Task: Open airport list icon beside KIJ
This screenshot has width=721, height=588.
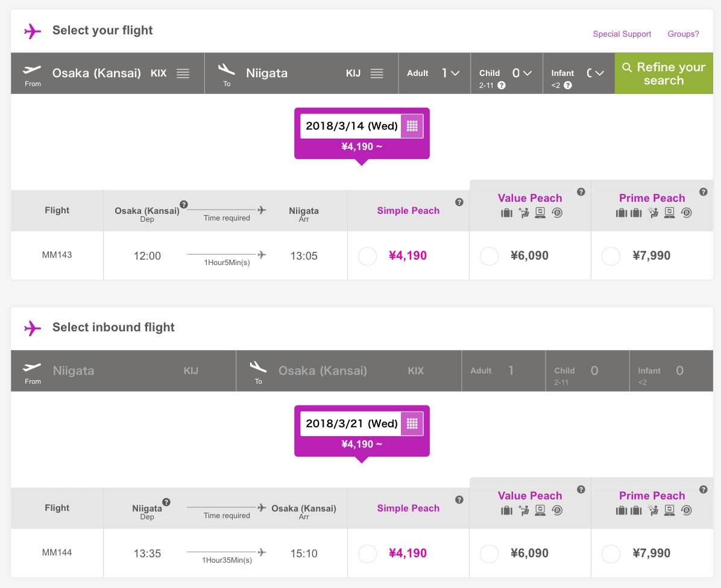Action: tap(377, 73)
